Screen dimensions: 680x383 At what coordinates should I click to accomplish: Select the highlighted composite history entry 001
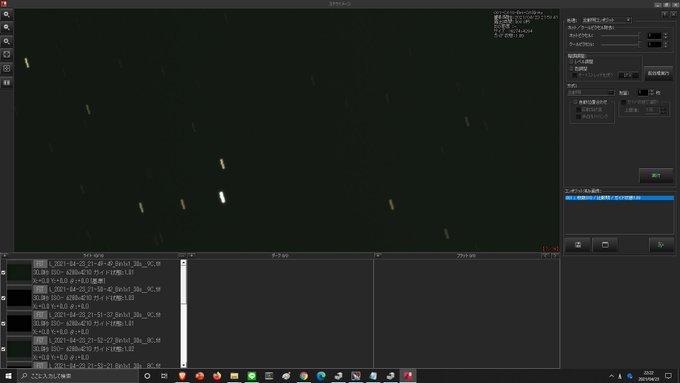point(619,198)
